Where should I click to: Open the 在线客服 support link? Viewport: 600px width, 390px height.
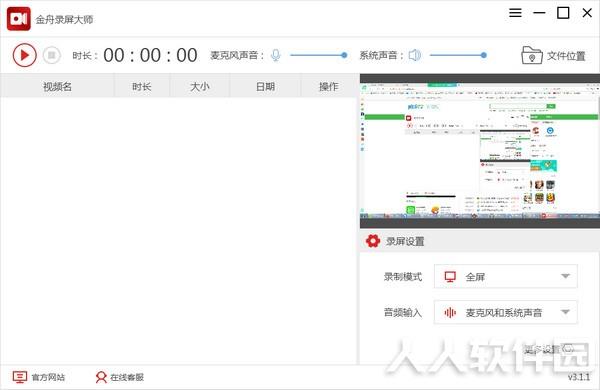tap(119, 377)
